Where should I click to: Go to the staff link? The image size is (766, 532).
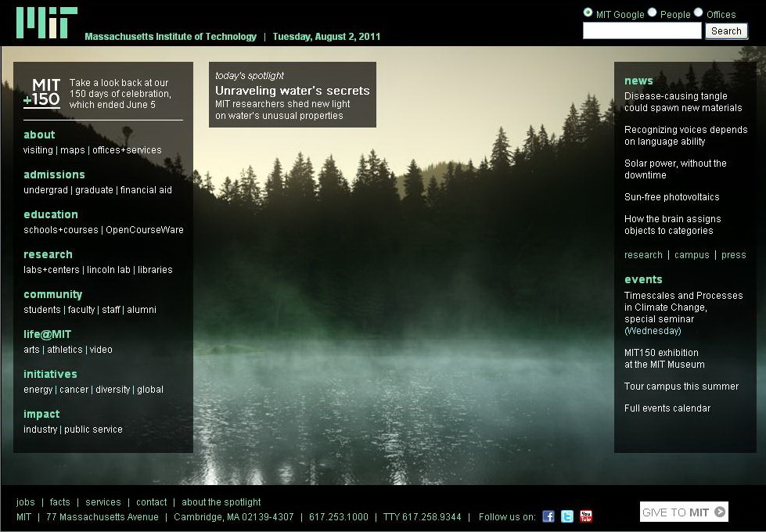(x=111, y=310)
